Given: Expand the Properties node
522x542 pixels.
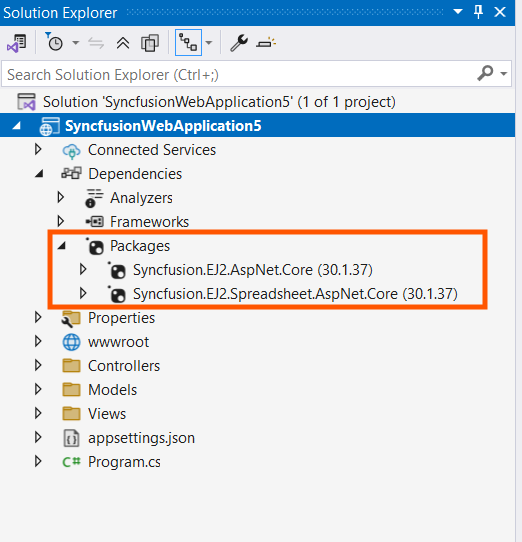Looking at the screenshot, I should click(x=38, y=317).
